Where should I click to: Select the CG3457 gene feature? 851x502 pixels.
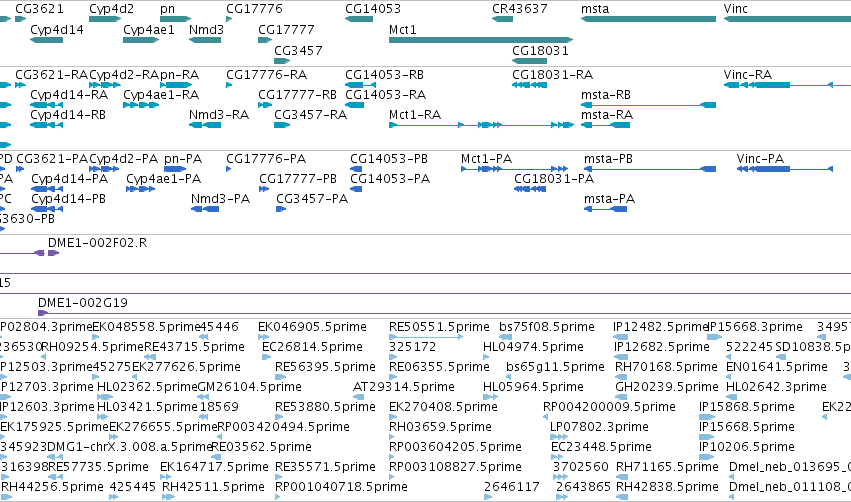click(x=282, y=61)
